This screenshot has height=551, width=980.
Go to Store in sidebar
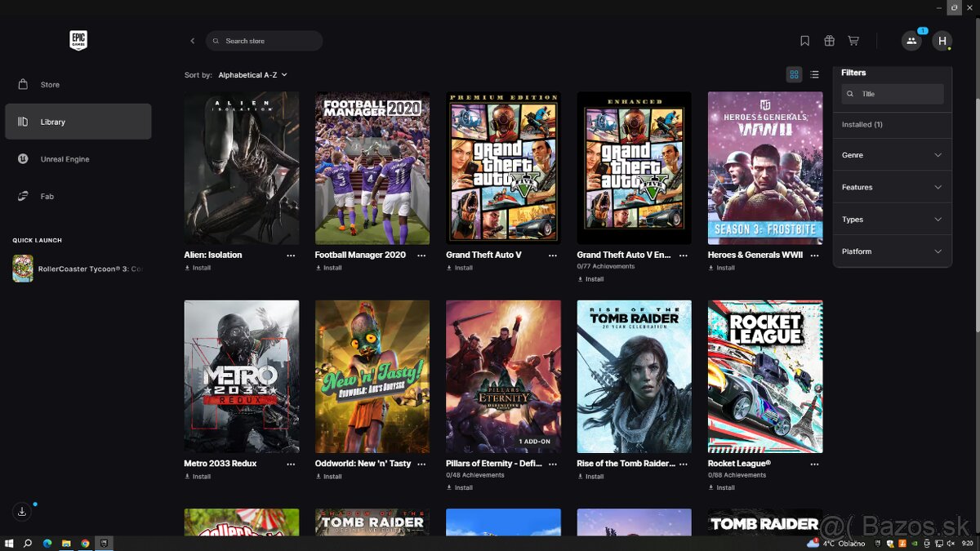coord(50,85)
